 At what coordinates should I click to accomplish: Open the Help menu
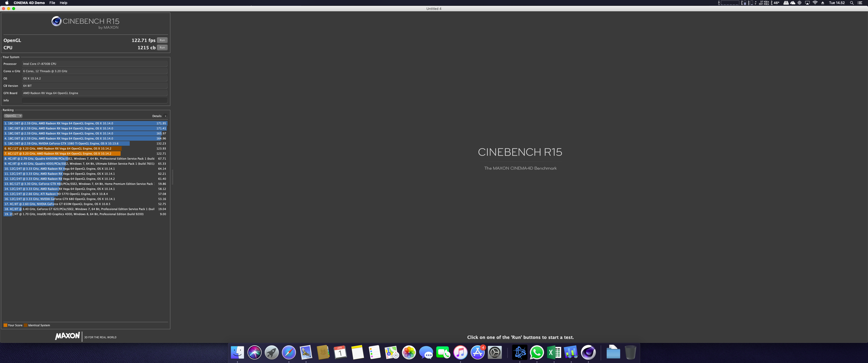point(63,3)
